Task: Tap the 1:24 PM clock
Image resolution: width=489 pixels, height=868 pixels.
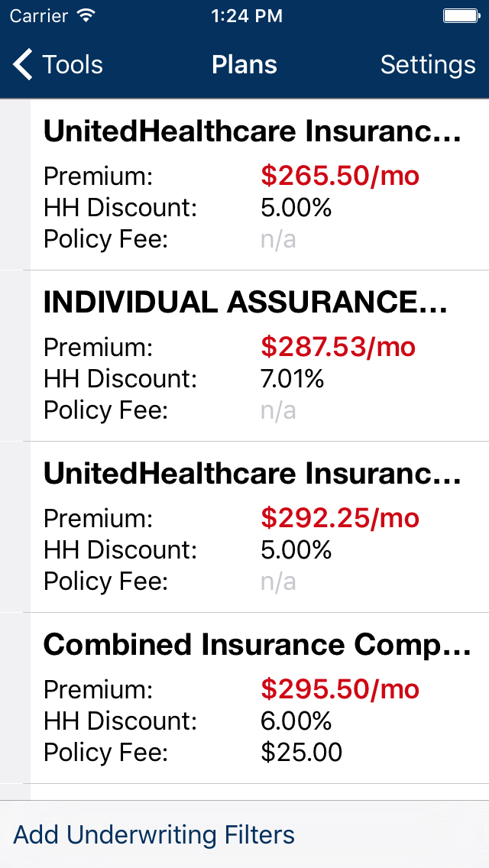Action: pyautogui.click(x=244, y=15)
